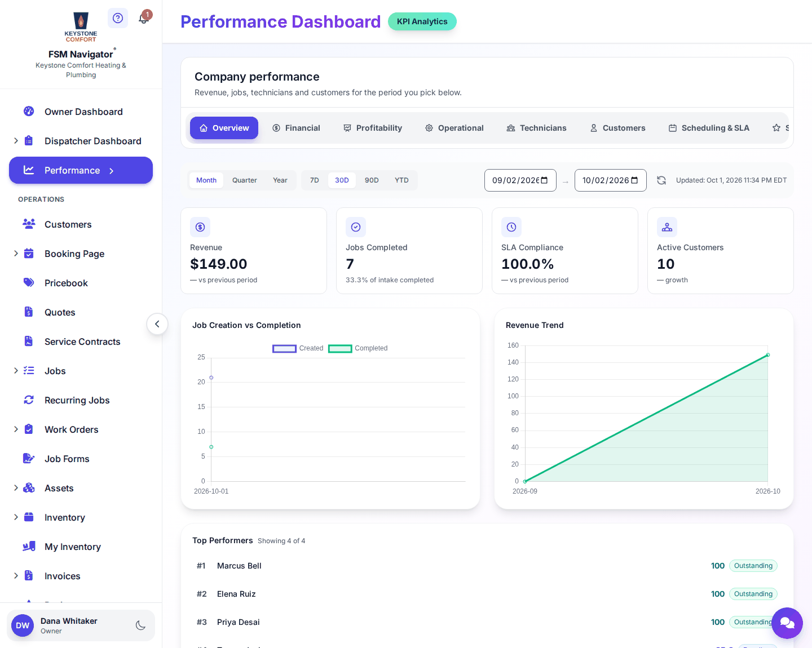Open the Scheduling & SLA tab

pos(709,128)
